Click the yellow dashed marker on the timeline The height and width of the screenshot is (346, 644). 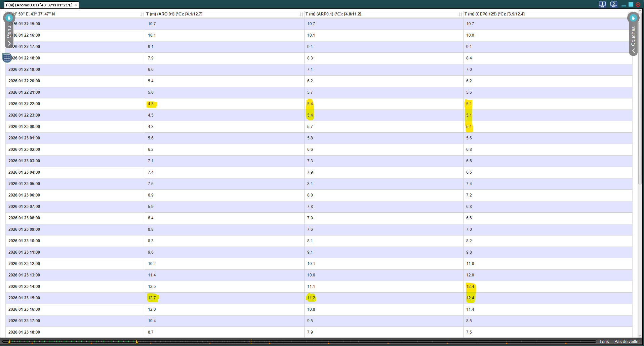point(251,341)
